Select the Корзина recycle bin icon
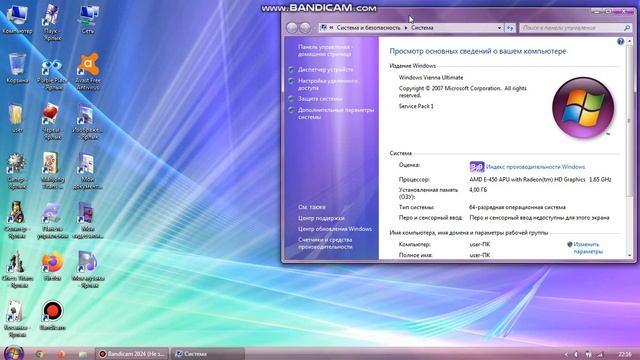The height and width of the screenshot is (360, 640). click(x=17, y=68)
